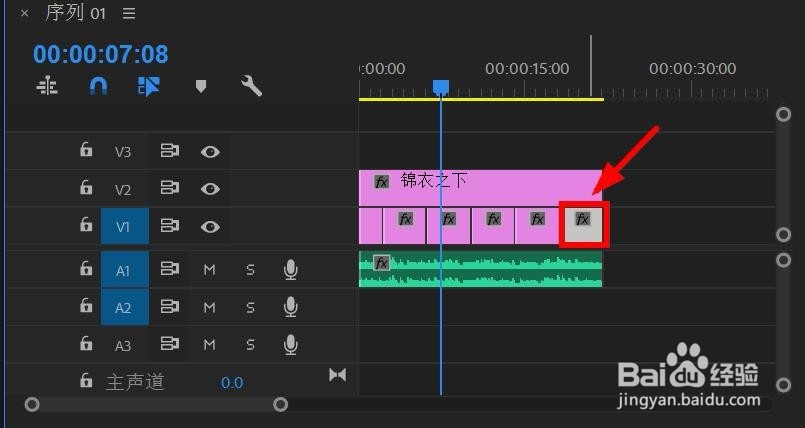Solo track A3 with S button
This screenshot has width=805, height=428.
(250, 345)
